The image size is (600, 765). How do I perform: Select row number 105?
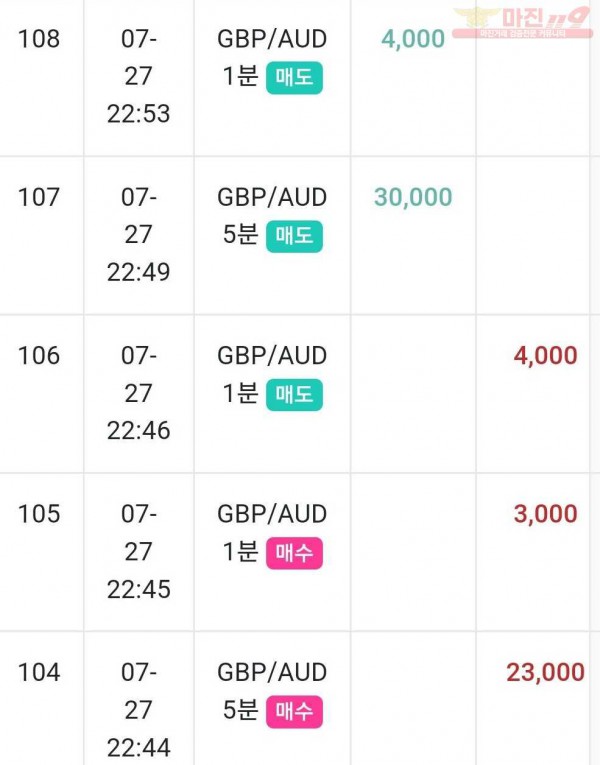click(39, 514)
